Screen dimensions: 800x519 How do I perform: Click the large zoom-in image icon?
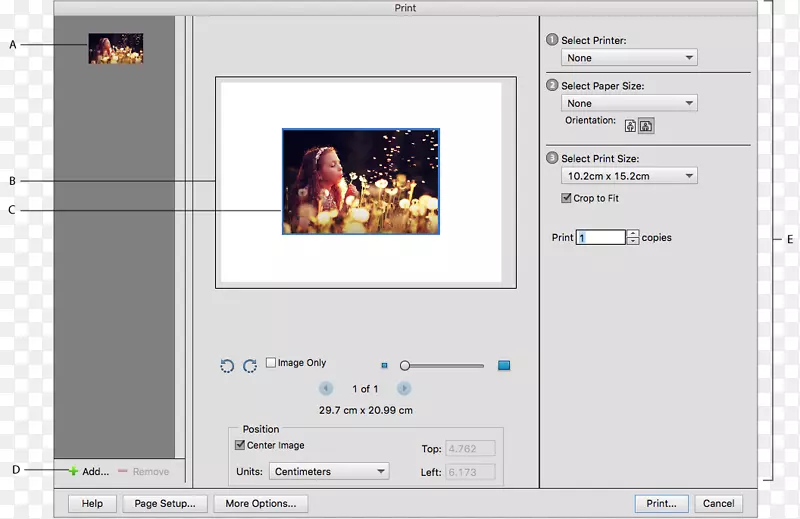pos(504,365)
